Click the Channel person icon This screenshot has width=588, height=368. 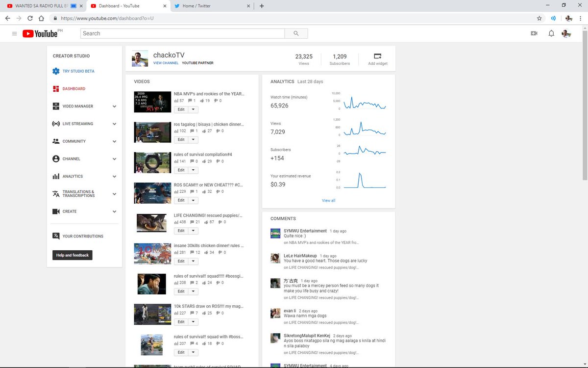coord(56,159)
